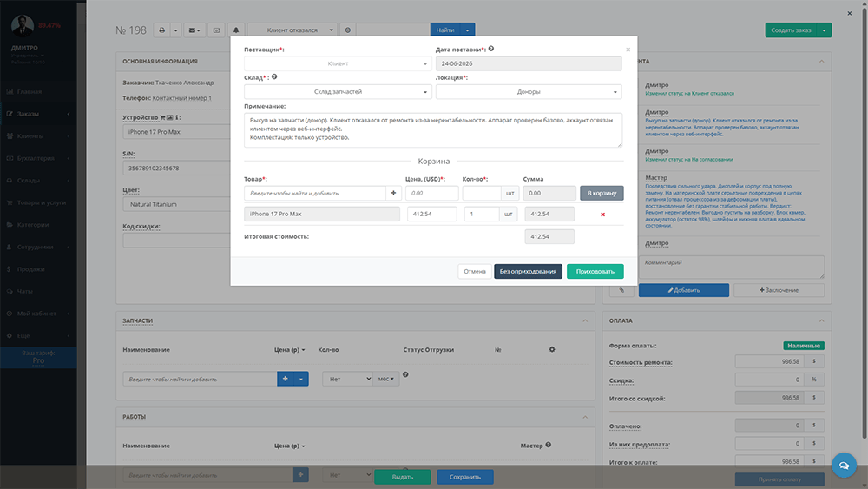This screenshot has width=868, height=489.
Task: Click the plus icon beside product search
Action: (393, 194)
